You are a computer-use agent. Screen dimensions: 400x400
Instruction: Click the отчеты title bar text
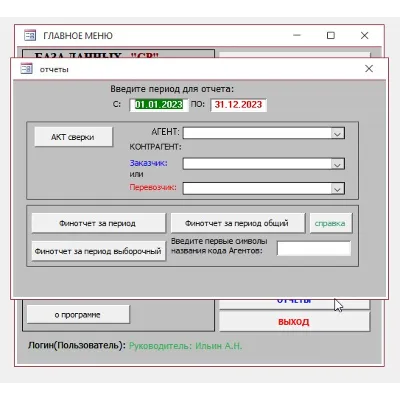click(54, 69)
